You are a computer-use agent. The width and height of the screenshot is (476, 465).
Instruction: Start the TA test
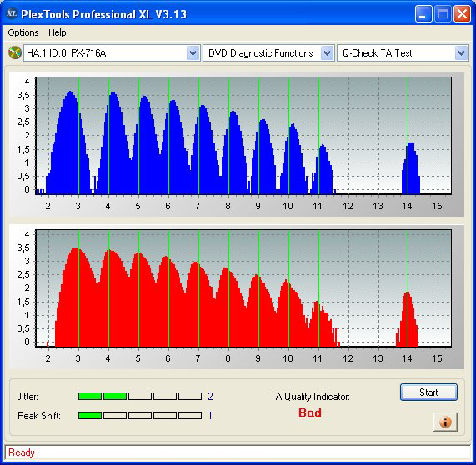(x=428, y=392)
